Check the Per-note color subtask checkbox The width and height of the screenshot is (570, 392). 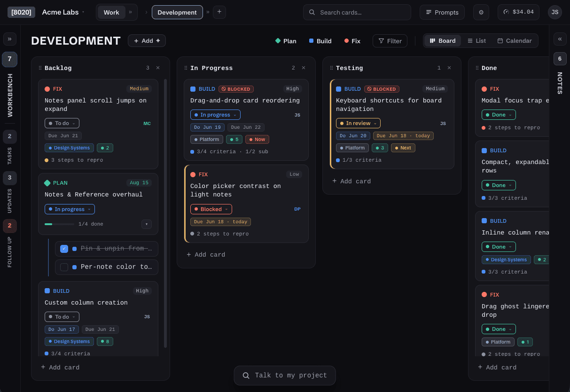coord(64,267)
